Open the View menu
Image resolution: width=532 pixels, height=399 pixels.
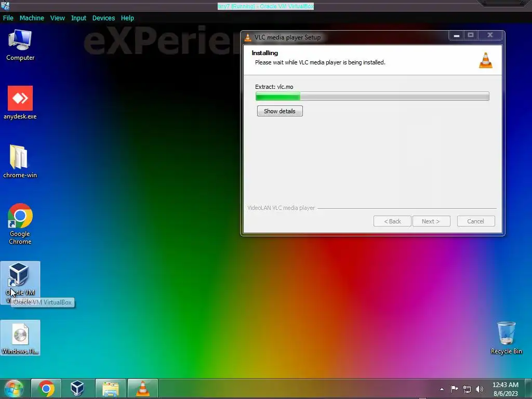[x=57, y=18]
